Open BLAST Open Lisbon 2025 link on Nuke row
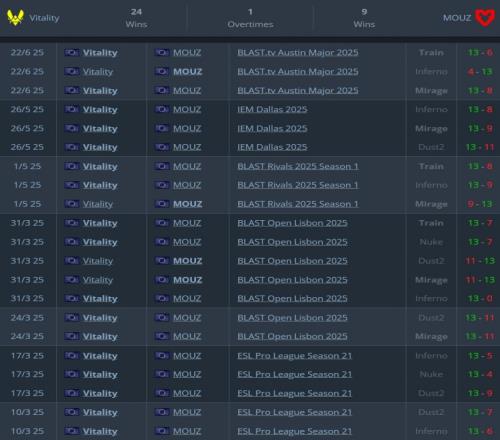The width and height of the screenshot is (500, 440). pyautogui.click(x=292, y=242)
